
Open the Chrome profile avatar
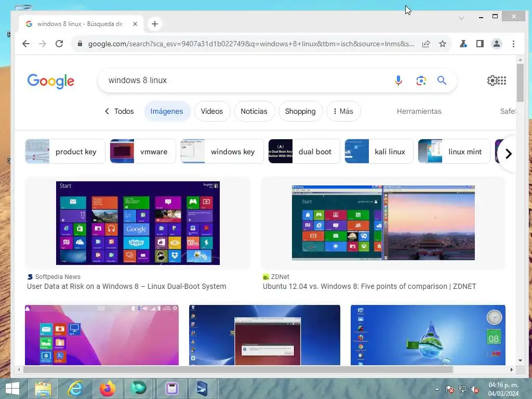[x=497, y=44]
